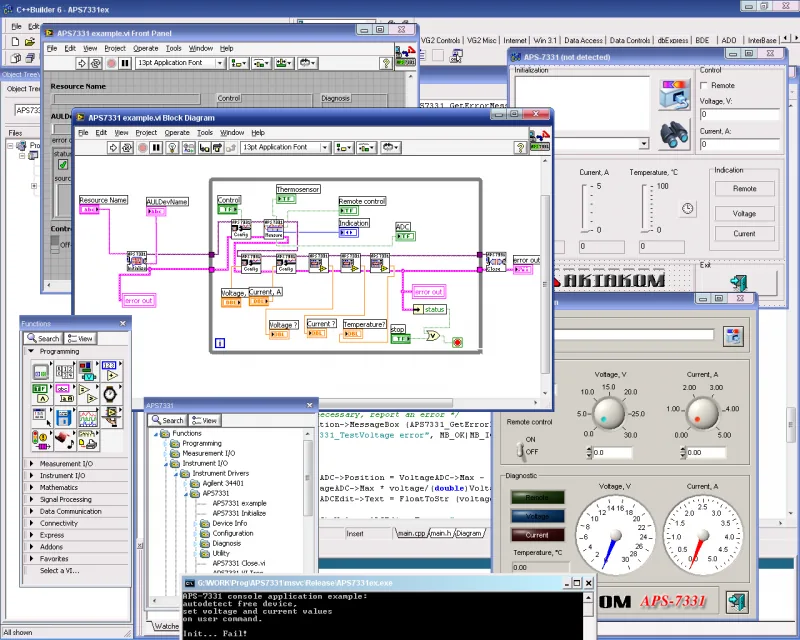800x640 pixels.
Task: Toggle the dark red Current diagnostic indicator
Action: click(x=537, y=535)
